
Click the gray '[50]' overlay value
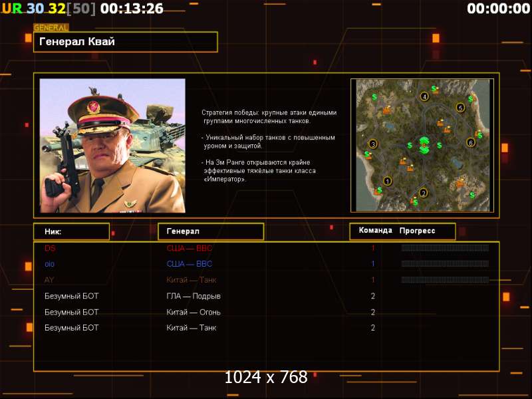[80, 9]
